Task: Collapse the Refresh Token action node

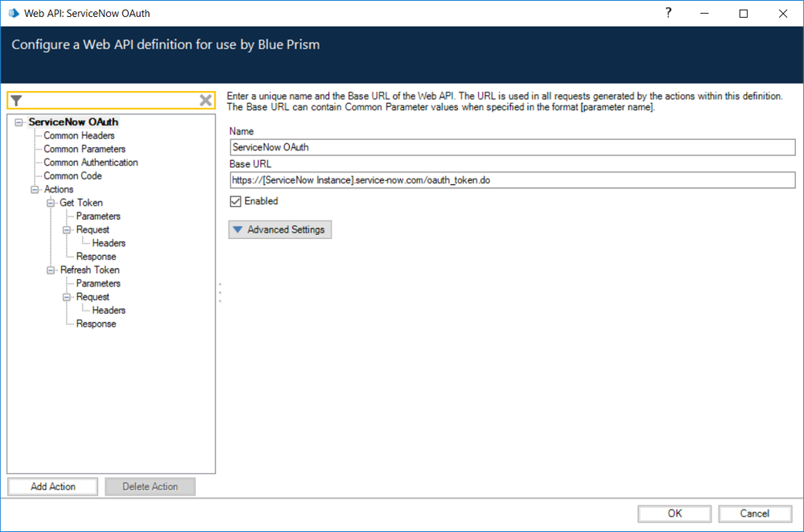Action: click(51, 270)
